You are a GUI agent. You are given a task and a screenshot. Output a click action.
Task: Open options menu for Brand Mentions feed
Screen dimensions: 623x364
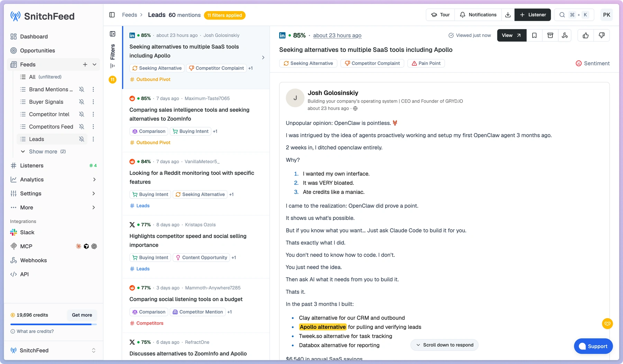pos(93,90)
